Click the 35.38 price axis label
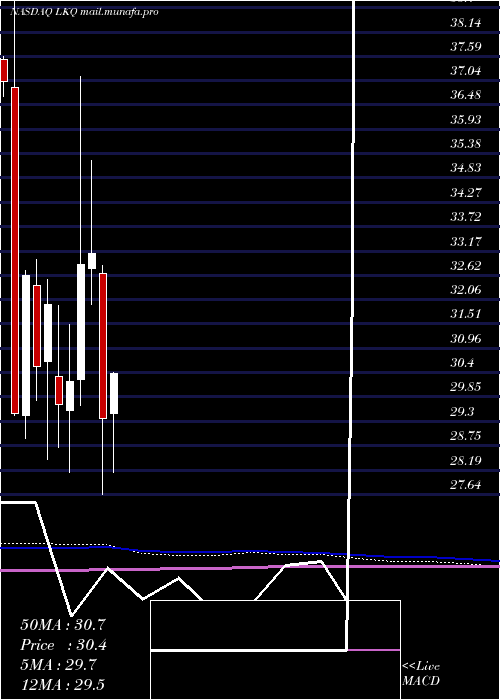500x700 pixels. [x=466, y=144]
